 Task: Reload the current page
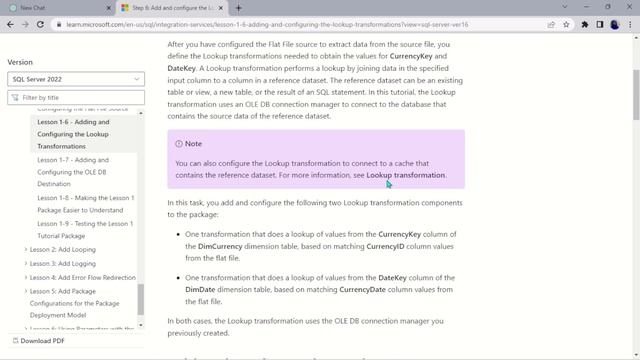[40, 24]
